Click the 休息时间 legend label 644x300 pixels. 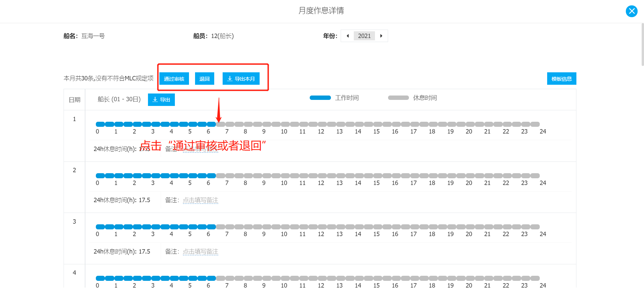click(x=425, y=98)
